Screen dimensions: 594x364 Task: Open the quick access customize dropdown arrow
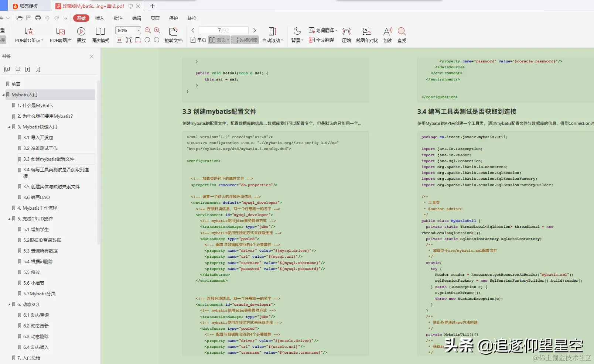point(66,18)
